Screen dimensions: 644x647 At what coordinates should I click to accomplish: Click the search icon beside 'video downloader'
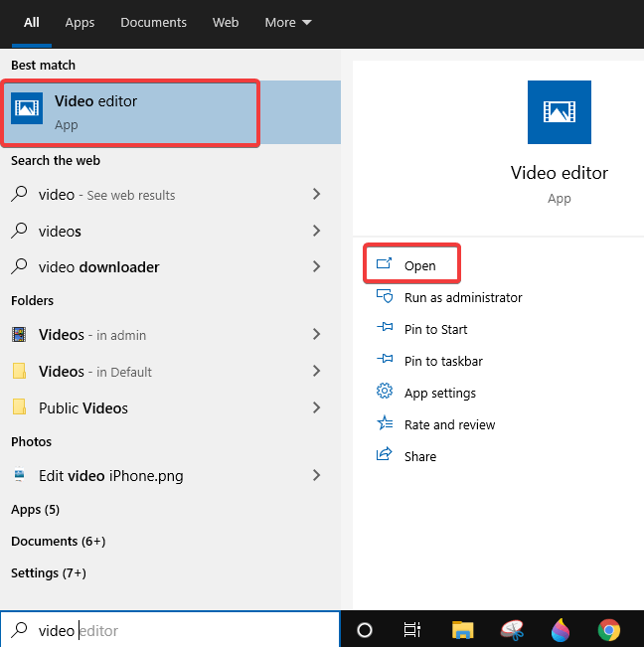pyautogui.click(x=19, y=266)
